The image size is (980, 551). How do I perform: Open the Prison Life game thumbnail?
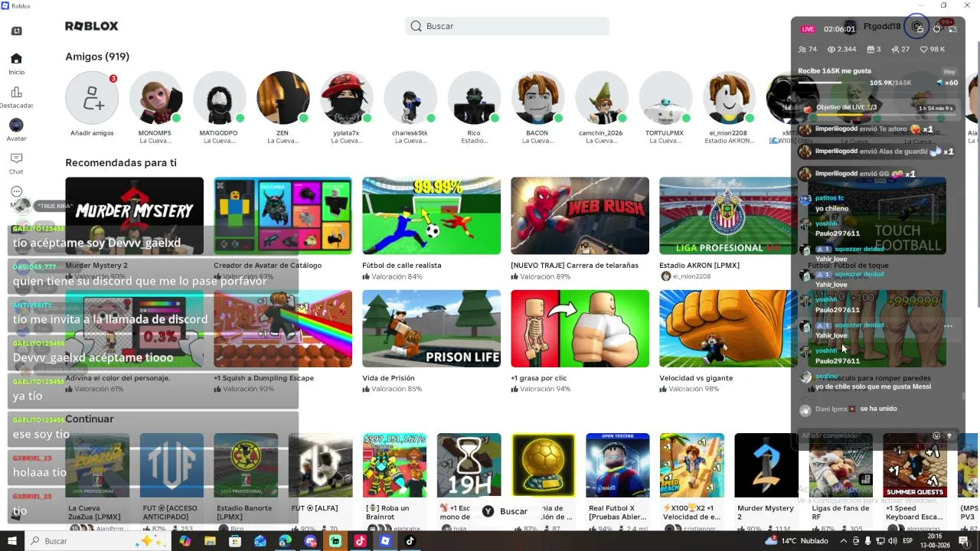point(432,329)
